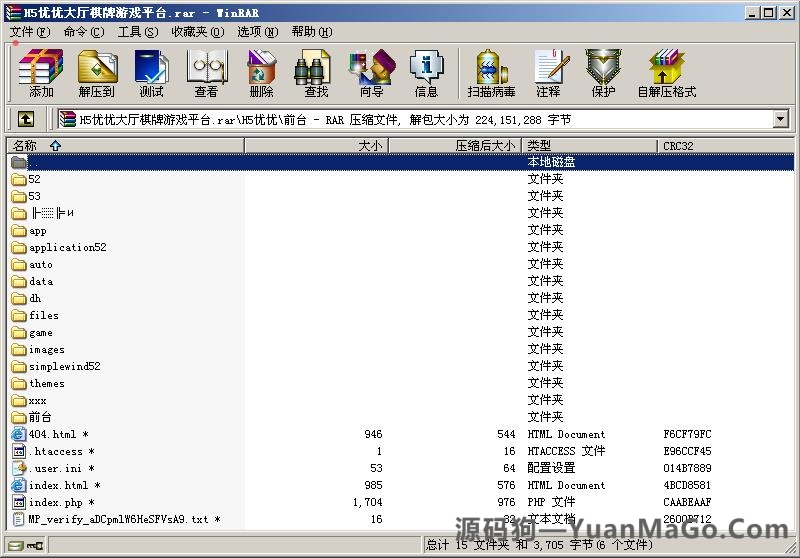
Task: Sort by CRC32 column header
Action: pyautogui.click(x=726, y=146)
